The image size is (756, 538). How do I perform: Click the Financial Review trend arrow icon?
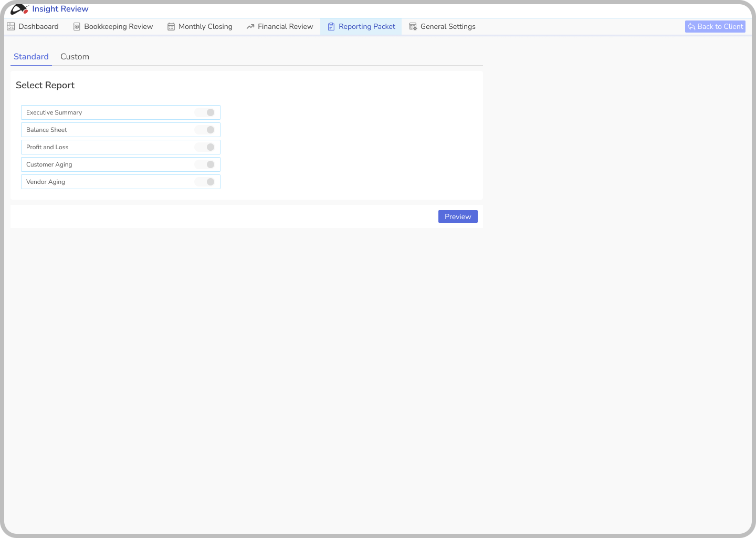[x=250, y=26]
